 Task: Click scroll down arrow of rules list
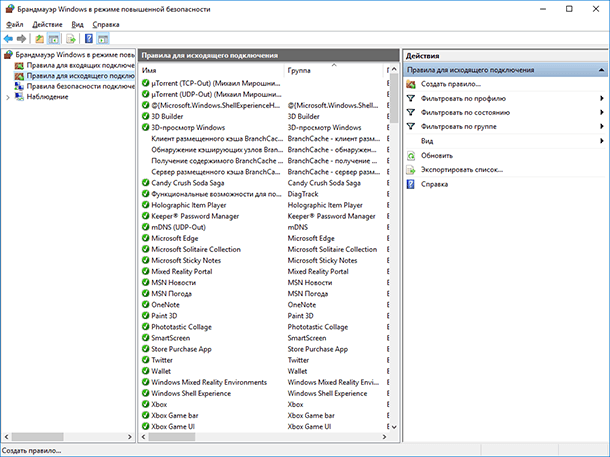click(394, 427)
